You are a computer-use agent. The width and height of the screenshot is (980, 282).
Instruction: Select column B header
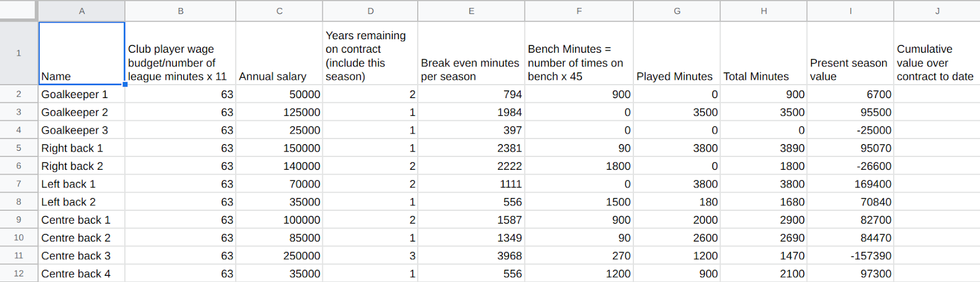pyautogui.click(x=181, y=11)
